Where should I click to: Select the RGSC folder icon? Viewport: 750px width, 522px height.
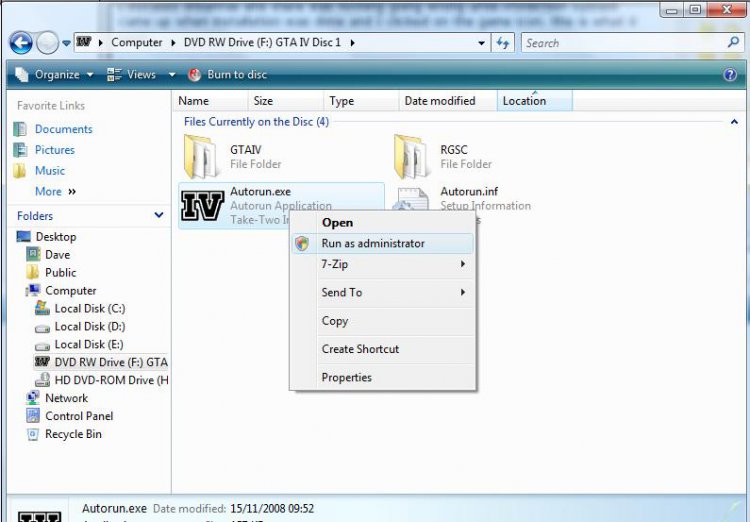coord(411,157)
